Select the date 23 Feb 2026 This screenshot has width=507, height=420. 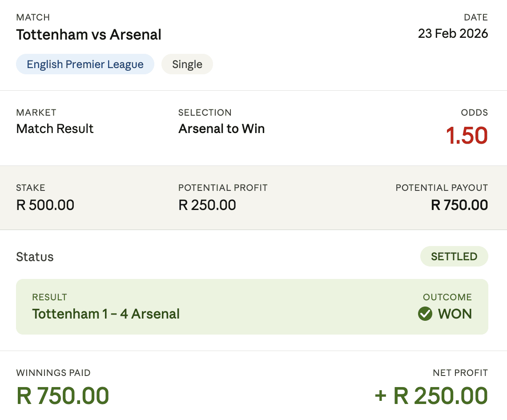pos(453,33)
